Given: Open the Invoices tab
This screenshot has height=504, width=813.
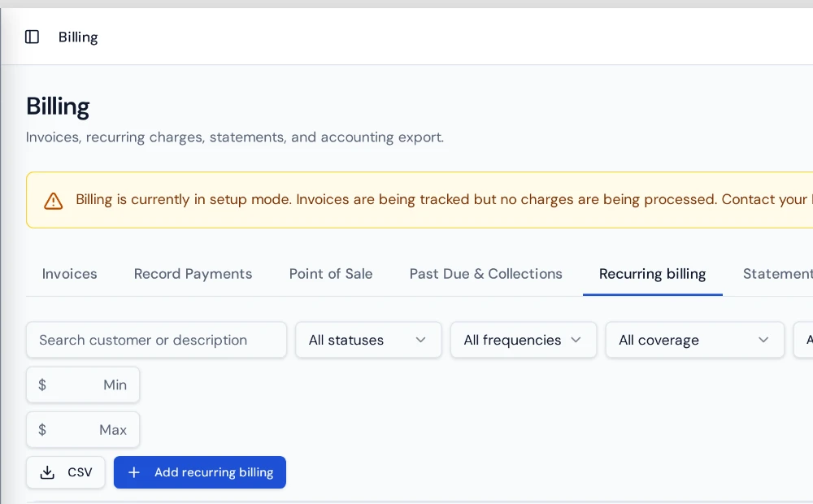Looking at the screenshot, I should tap(69, 274).
